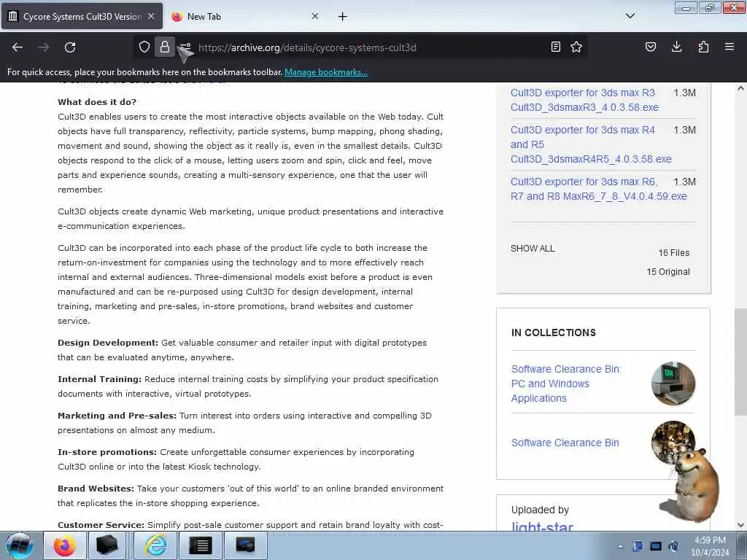
Task: Select the Cycore Systems Cult3D tab
Action: [82, 16]
